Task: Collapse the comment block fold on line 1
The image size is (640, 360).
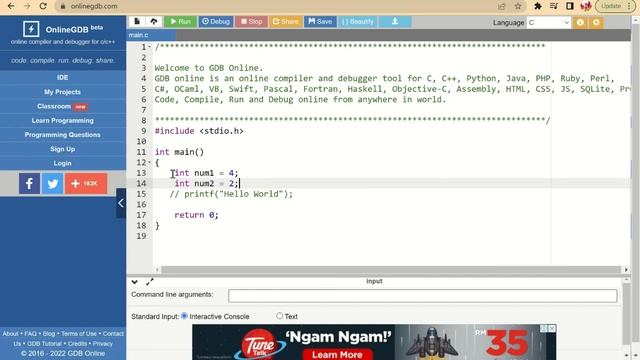Action: pos(149,47)
